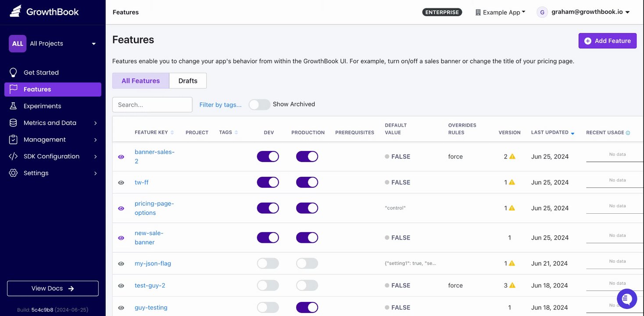Click the Add Feature button
The width and height of the screenshot is (644, 316).
coord(607,41)
